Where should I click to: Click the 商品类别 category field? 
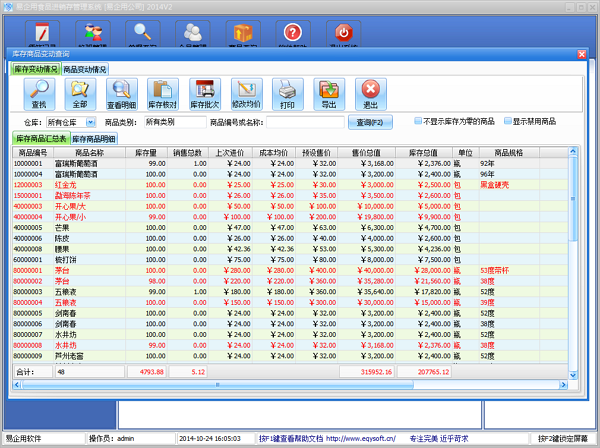pyautogui.click(x=175, y=122)
